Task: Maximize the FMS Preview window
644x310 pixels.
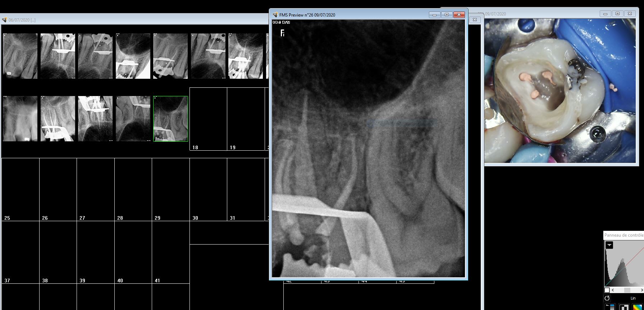Action: point(447,15)
